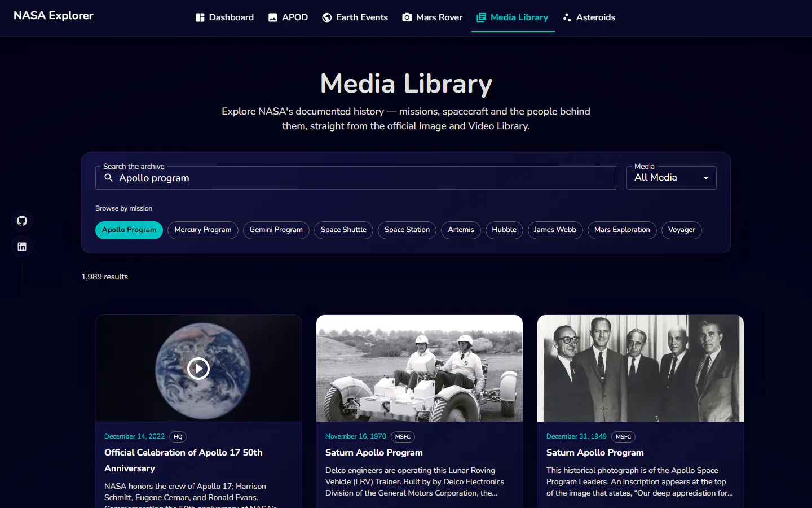The width and height of the screenshot is (812, 508).
Task: Open the December 31, 1949 Saturn Apollo Program title
Action: click(x=595, y=453)
